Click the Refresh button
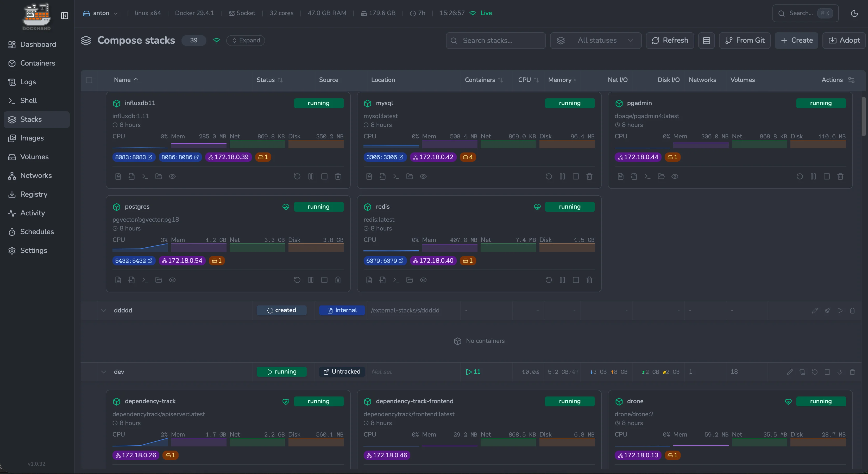The image size is (868, 474). click(x=670, y=40)
